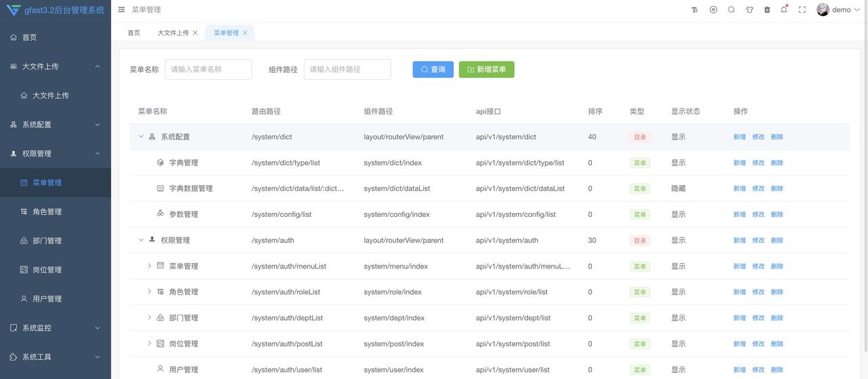Open 角色管理 in the sidebar
The image size is (868, 379).
(x=56, y=212)
